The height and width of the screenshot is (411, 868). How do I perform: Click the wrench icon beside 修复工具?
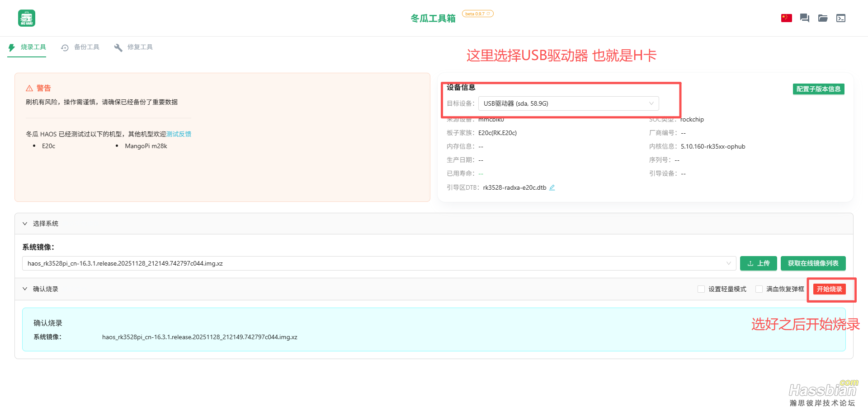pyautogui.click(x=118, y=47)
